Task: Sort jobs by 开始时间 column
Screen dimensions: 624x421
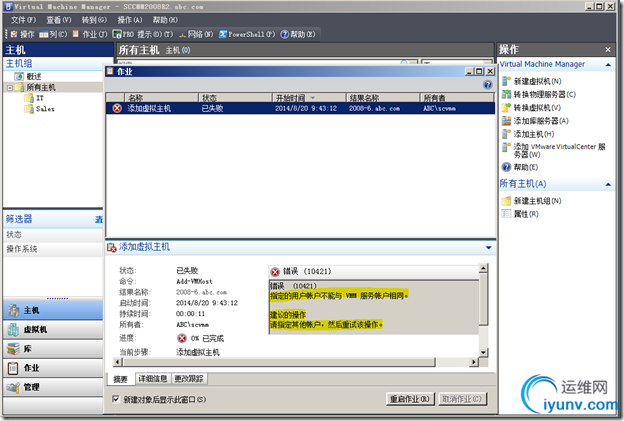Action: click(309, 98)
